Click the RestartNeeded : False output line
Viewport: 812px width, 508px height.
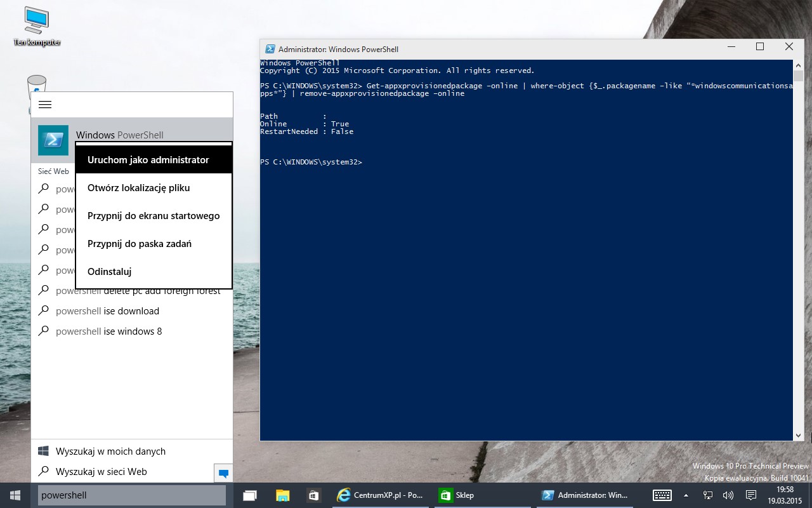point(306,131)
